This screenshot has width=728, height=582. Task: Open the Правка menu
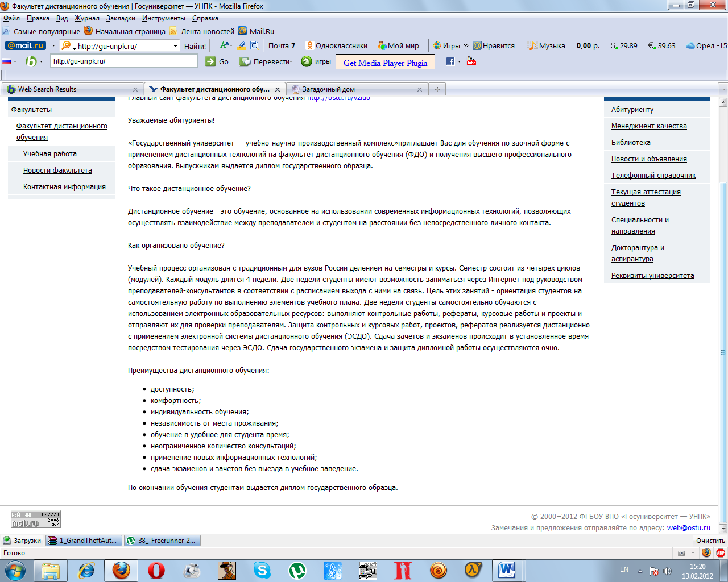point(38,18)
